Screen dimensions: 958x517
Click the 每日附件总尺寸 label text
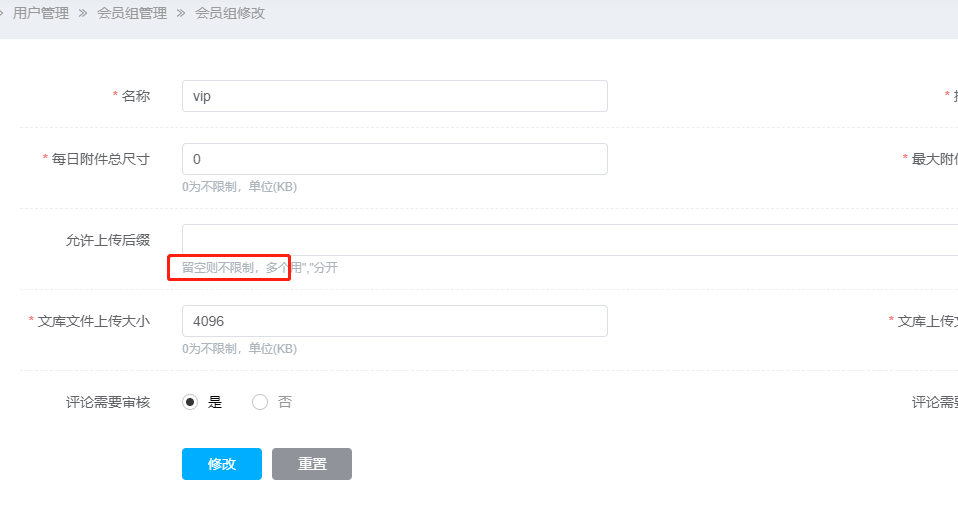[100, 159]
